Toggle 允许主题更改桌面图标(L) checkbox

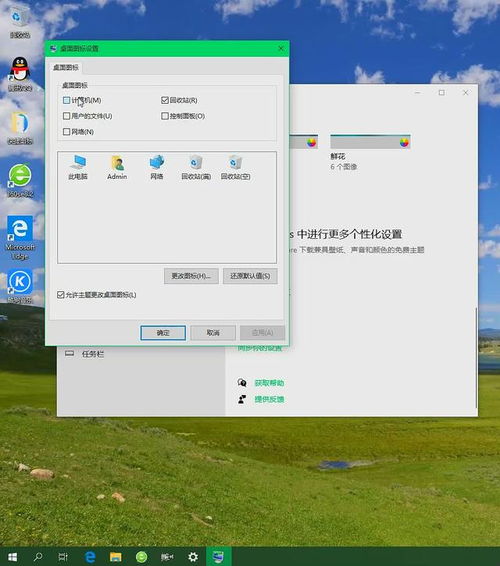[x=61, y=295]
